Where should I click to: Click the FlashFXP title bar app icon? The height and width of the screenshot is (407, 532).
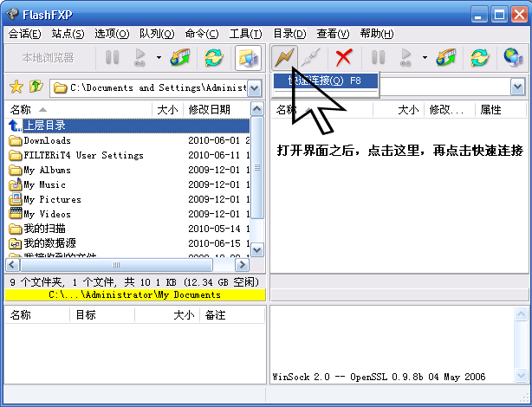pyautogui.click(x=12, y=15)
